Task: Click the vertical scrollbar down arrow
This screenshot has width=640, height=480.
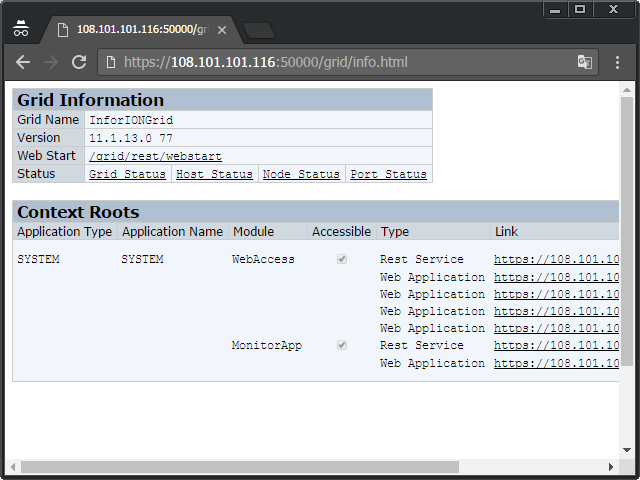Action: pyautogui.click(x=627, y=451)
